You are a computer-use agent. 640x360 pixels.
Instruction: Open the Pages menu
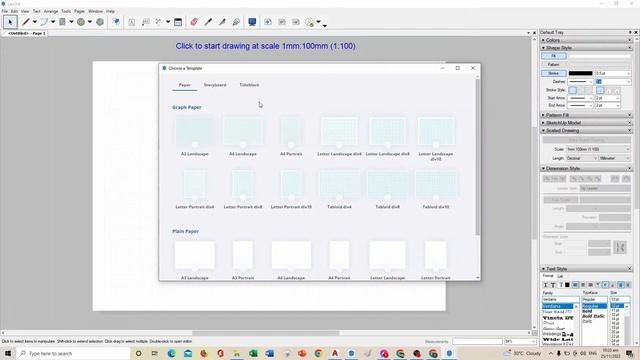80,11
